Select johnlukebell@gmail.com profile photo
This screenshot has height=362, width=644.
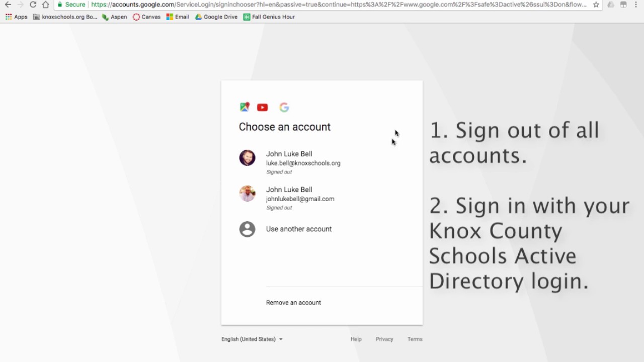247,194
